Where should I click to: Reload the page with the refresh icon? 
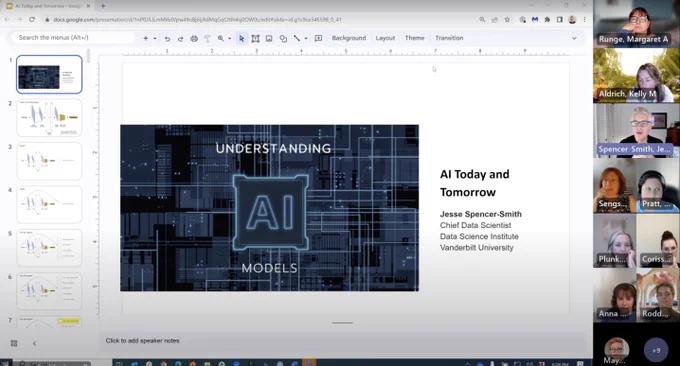click(32, 20)
